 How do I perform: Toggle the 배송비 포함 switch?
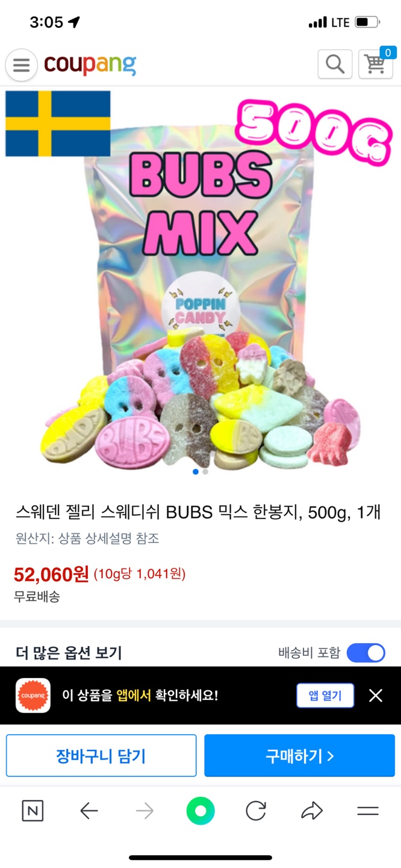click(366, 652)
